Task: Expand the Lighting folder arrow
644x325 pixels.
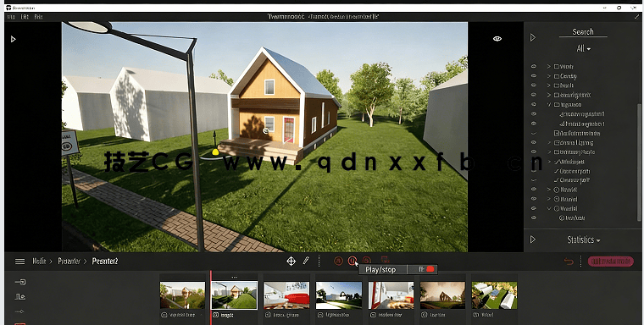Action: [x=549, y=142]
